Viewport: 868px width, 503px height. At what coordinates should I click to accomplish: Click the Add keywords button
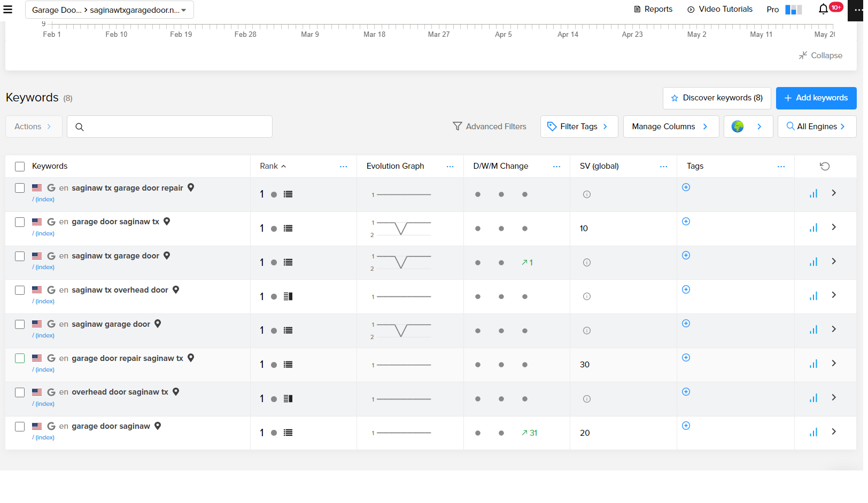(816, 98)
